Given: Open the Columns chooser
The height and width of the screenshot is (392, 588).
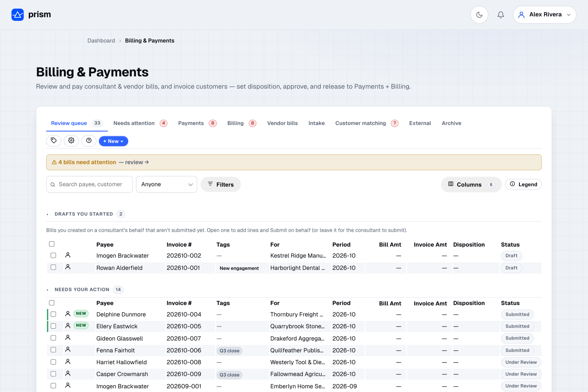Looking at the screenshot, I should point(471,184).
